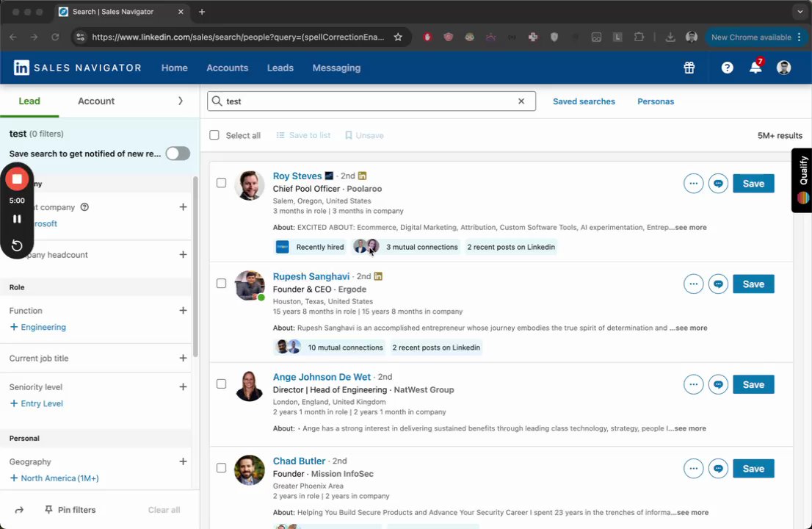Stop the screen recording with red button
812x529 pixels.
(x=17, y=179)
